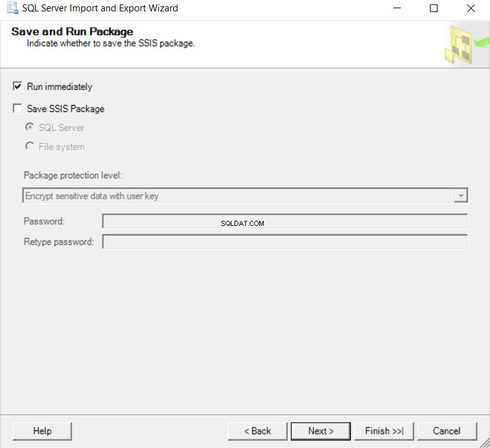Click the Finish >>| button

click(384, 431)
